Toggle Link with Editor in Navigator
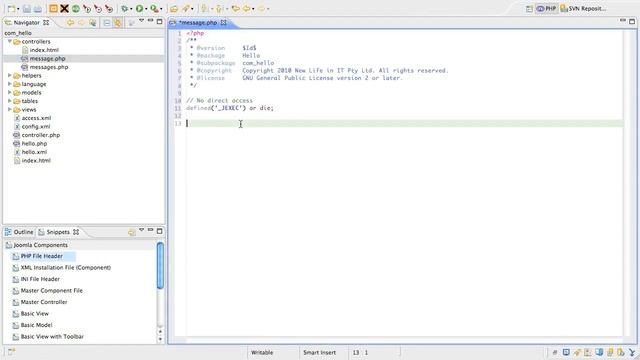This screenshot has width=640, height=360. (118, 22)
